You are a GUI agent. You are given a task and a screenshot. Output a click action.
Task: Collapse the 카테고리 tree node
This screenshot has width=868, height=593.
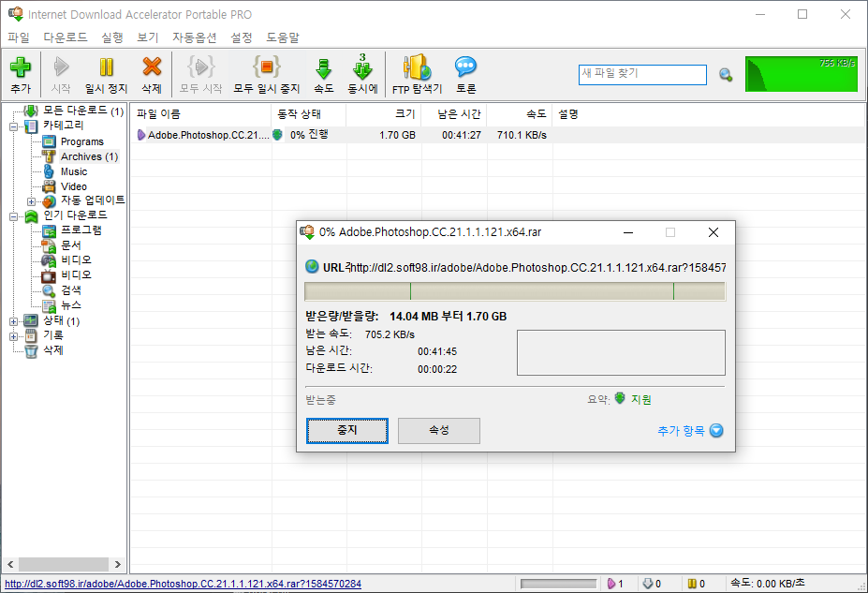13,126
